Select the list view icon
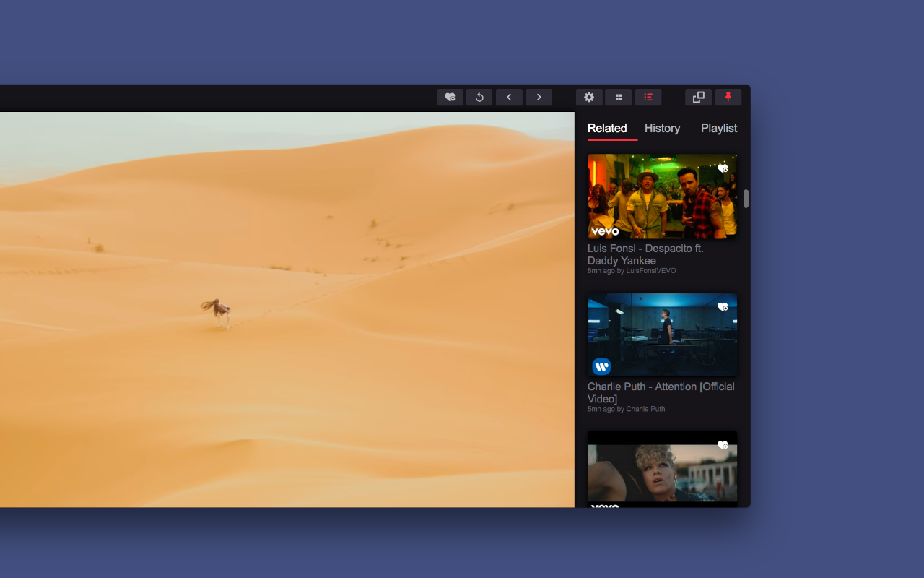This screenshot has height=578, width=924. 648,97
